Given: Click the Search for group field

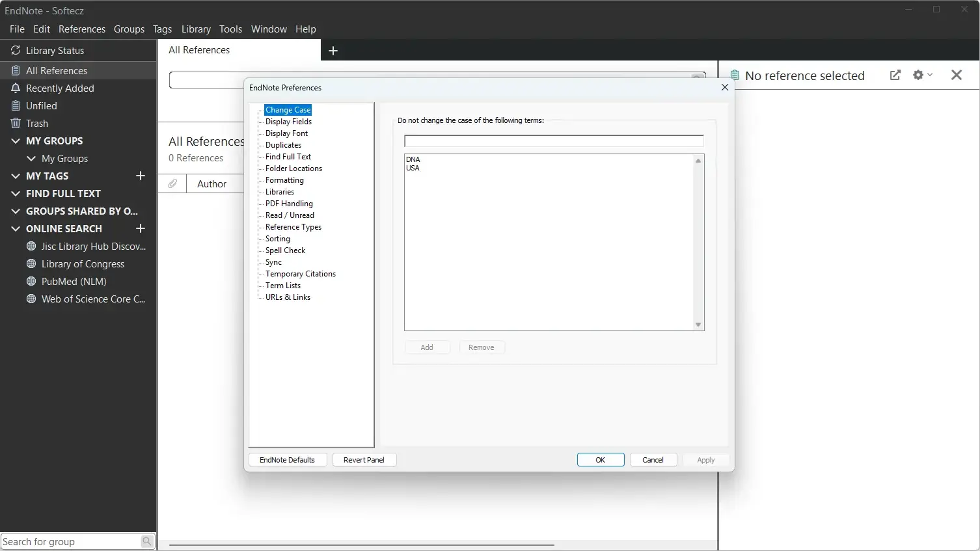Looking at the screenshot, I should pyautogui.click(x=70, y=541).
